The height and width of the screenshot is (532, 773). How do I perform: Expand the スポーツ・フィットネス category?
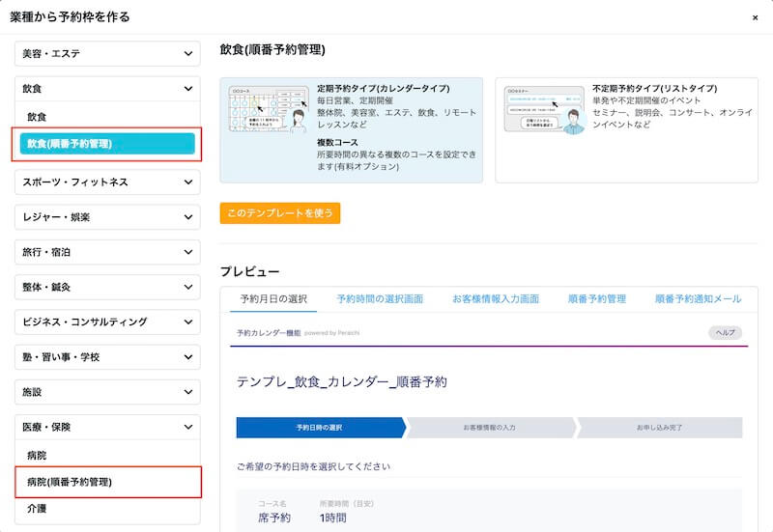[x=107, y=182]
